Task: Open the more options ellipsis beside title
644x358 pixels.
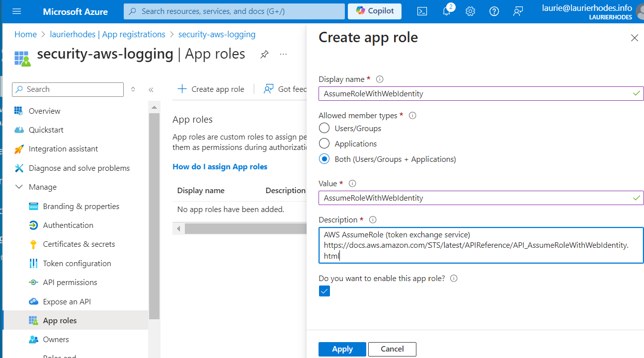Action: [283, 54]
